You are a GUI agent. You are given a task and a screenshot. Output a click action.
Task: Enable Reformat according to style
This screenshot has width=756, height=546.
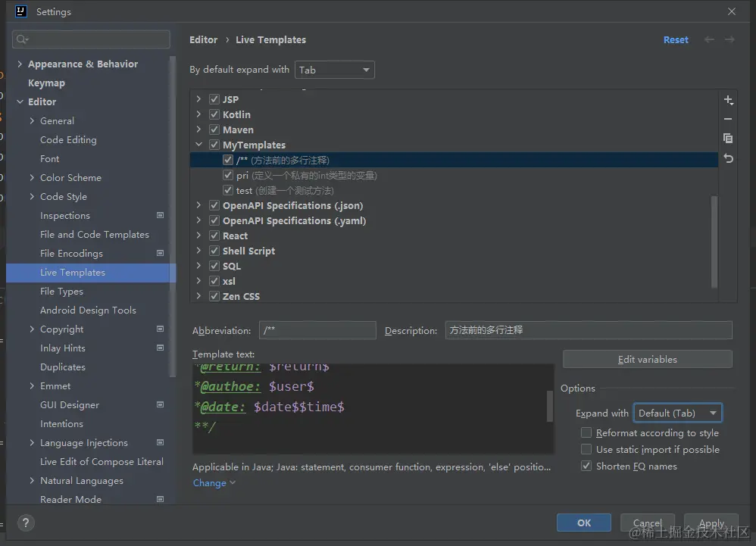pos(586,432)
